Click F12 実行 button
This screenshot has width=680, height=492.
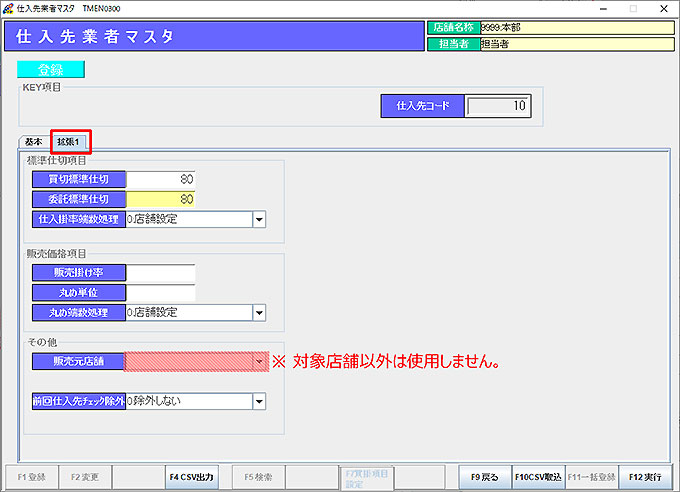(x=645, y=477)
